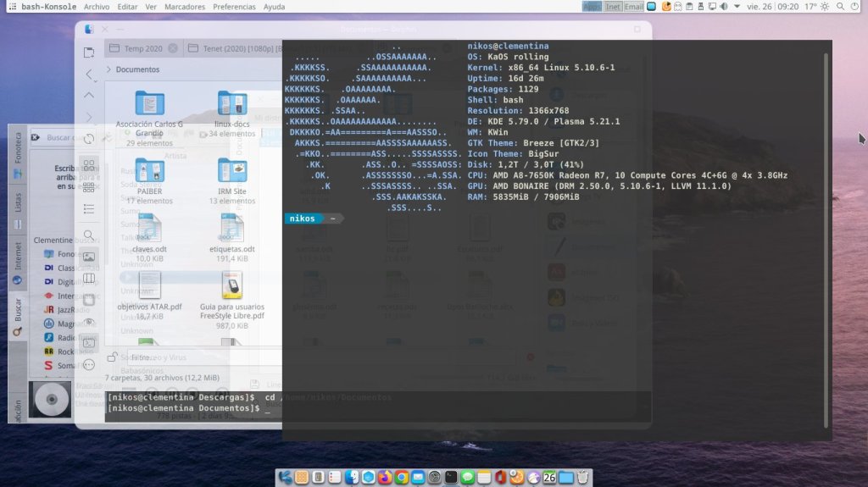This screenshot has height=487, width=868.
Task: Open the green Messages dock icon
Action: 467,478
